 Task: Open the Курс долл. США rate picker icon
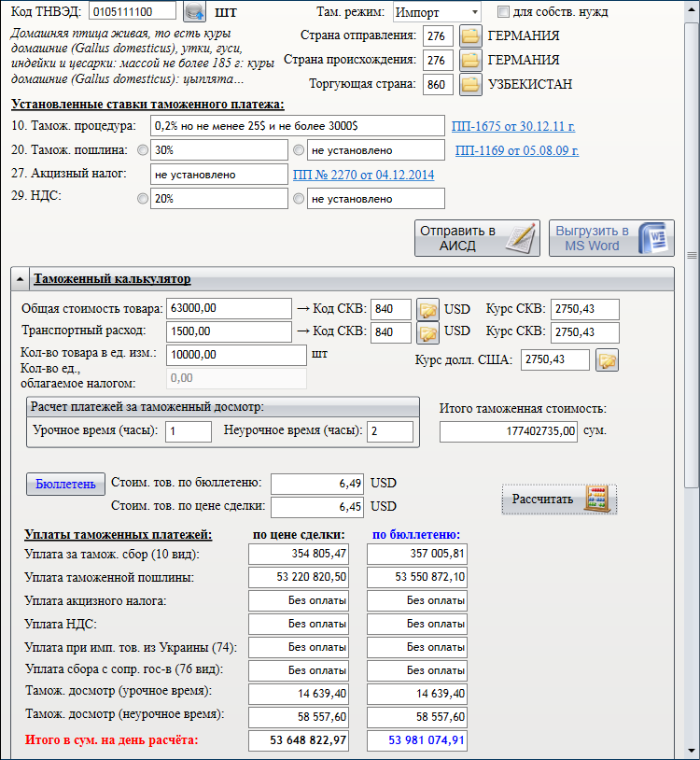point(607,360)
